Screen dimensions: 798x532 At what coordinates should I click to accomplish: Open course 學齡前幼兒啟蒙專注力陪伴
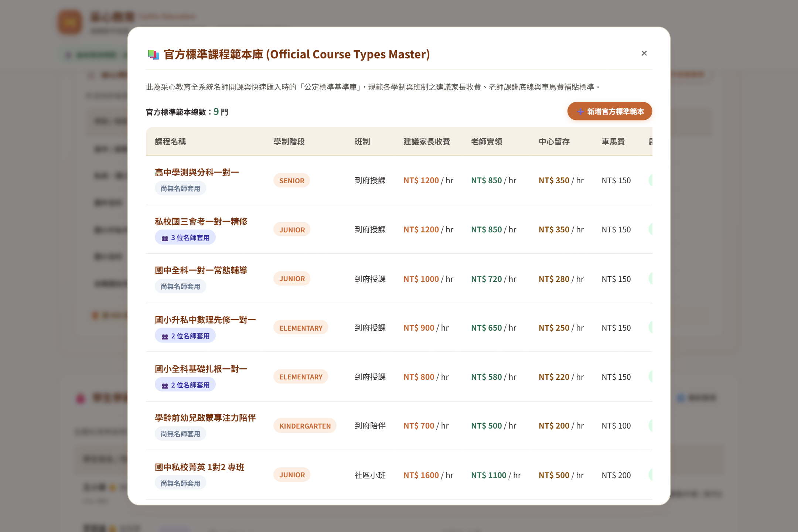(x=205, y=418)
